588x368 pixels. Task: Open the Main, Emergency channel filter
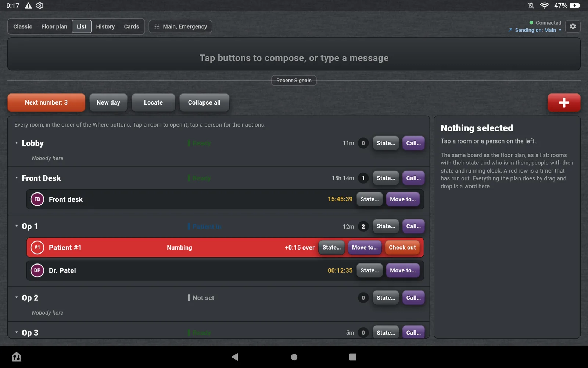click(180, 26)
